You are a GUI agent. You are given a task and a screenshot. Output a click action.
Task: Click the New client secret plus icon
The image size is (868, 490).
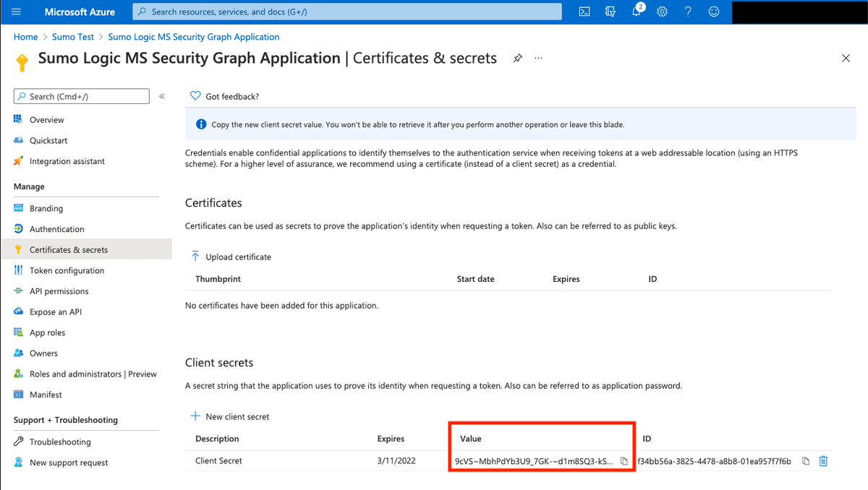coord(195,416)
